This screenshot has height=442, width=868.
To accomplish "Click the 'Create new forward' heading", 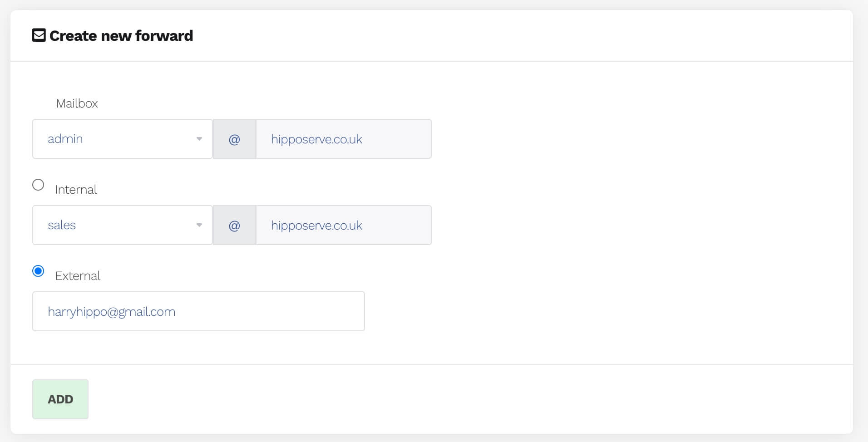I will (x=121, y=36).
